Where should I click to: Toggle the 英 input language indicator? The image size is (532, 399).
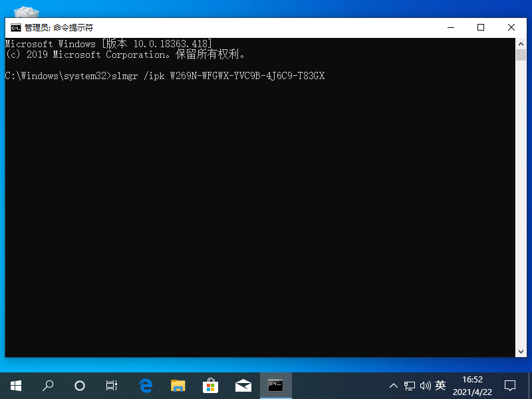[x=440, y=386]
